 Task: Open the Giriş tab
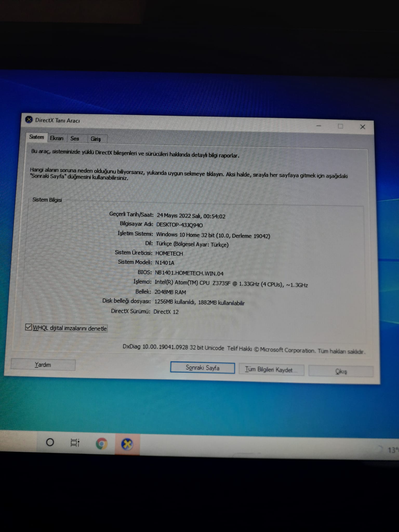point(96,139)
